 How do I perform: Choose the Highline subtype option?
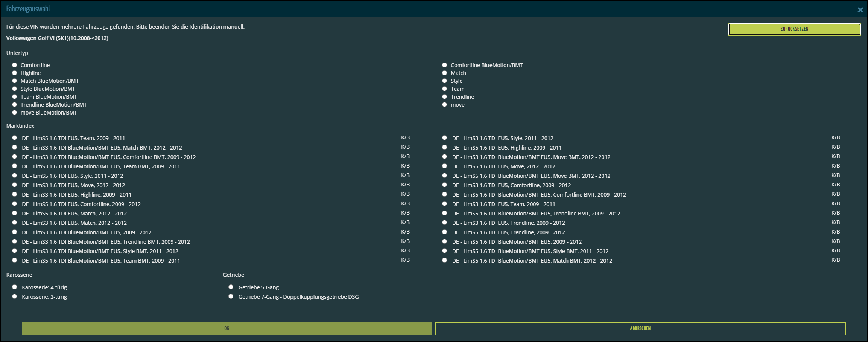coord(15,73)
